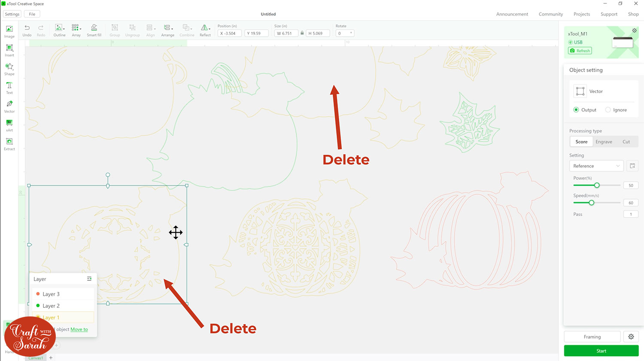The height and width of the screenshot is (361, 644).
Task: Select Layer 1 in Layer panel
Action: (x=63, y=317)
